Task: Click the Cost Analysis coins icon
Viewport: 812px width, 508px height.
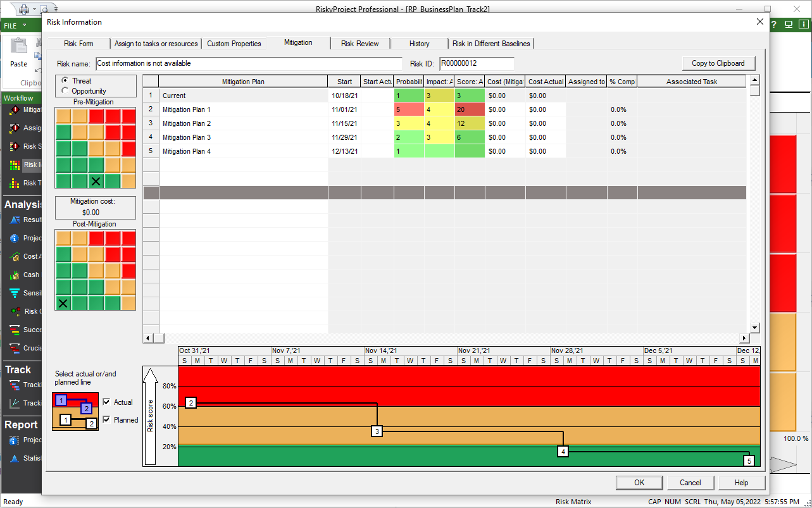Action: coord(15,256)
